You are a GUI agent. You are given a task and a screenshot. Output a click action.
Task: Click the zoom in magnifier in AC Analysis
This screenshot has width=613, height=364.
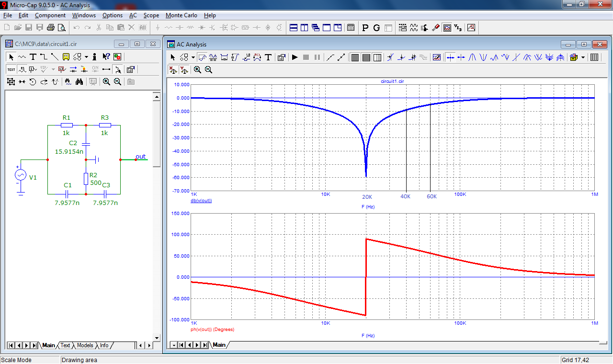(x=197, y=70)
